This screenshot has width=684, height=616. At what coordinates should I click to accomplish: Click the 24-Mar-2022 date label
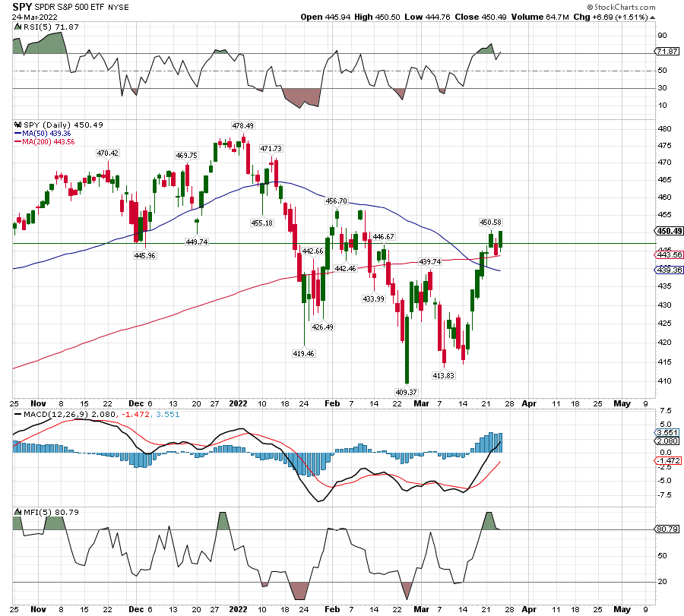pyautogui.click(x=34, y=17)
